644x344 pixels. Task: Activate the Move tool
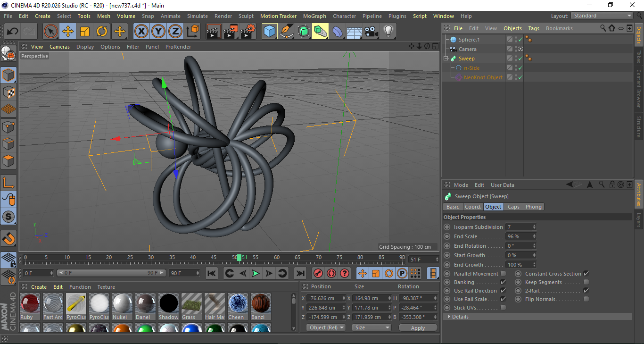tap(68, 32)
